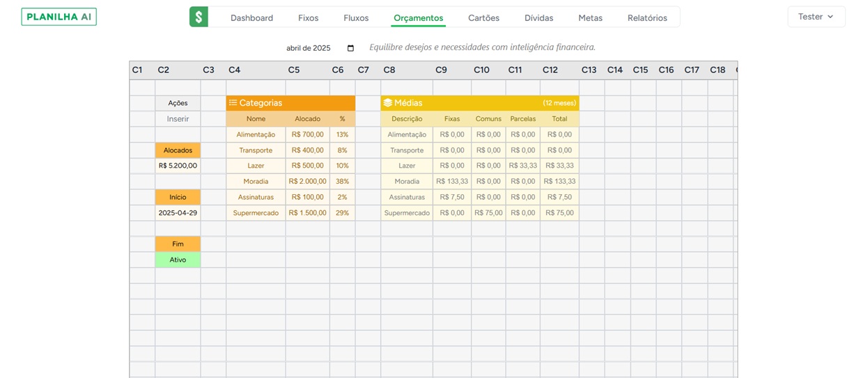Click the abril de 2025 month field
The image size is (868, 378).
coord(320,48)
